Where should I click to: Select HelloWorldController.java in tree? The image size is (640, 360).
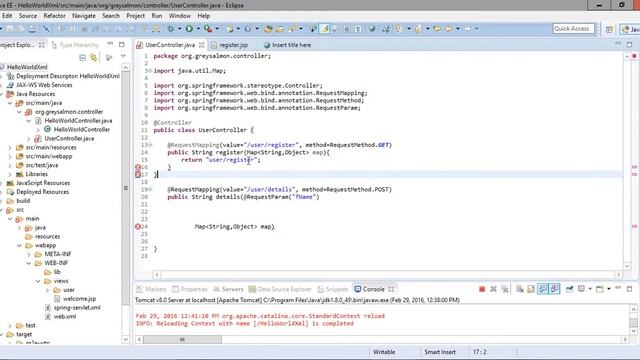pos(74,121)
